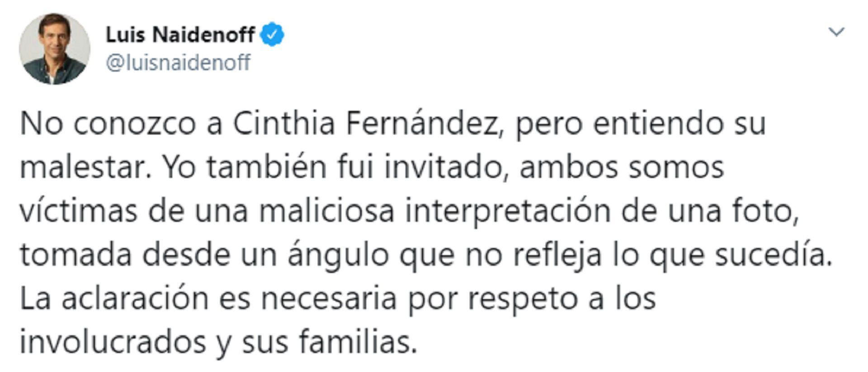Viewport: 868px width, 372px height.
Task: Click the closing words "sus familias"
Action: (x=329, y=343)
